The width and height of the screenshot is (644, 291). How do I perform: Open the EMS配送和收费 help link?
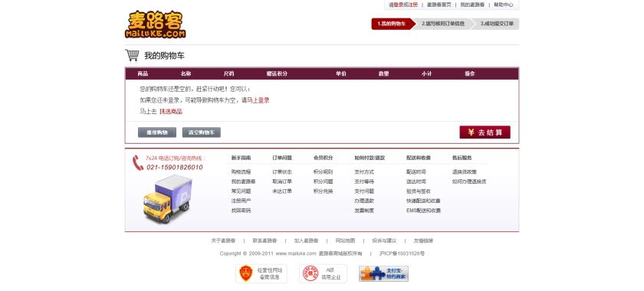pos(424,211)
